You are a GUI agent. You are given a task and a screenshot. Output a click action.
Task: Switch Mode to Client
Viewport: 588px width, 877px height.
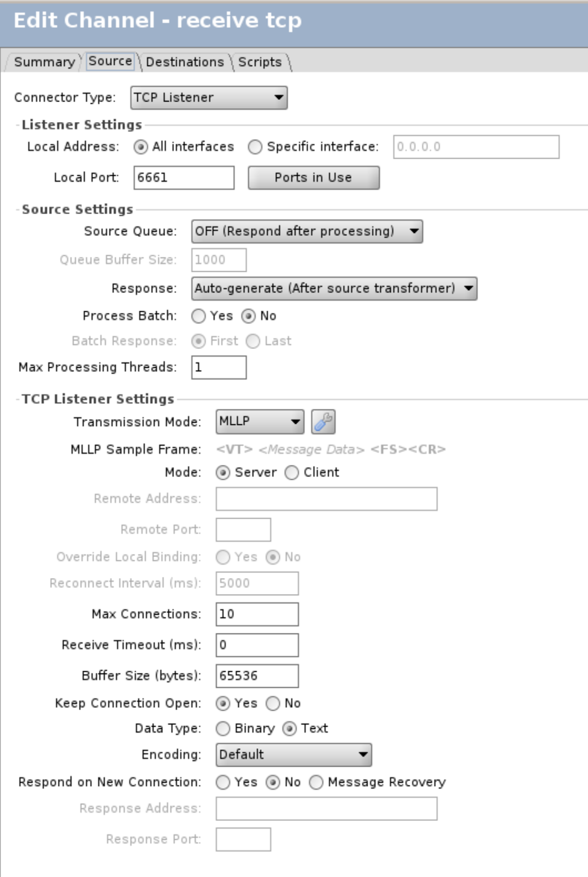click(x=292, y=473)
